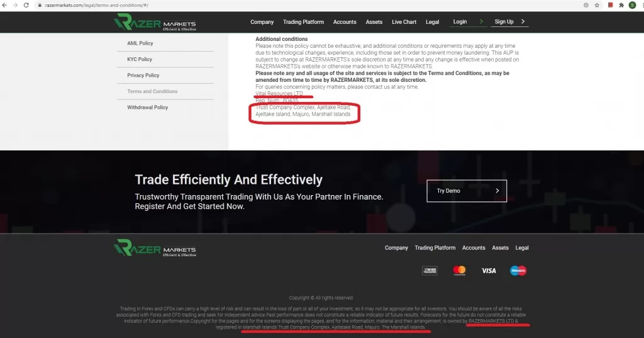
Task: Open Legal in the top navigation
Action: 432,22
